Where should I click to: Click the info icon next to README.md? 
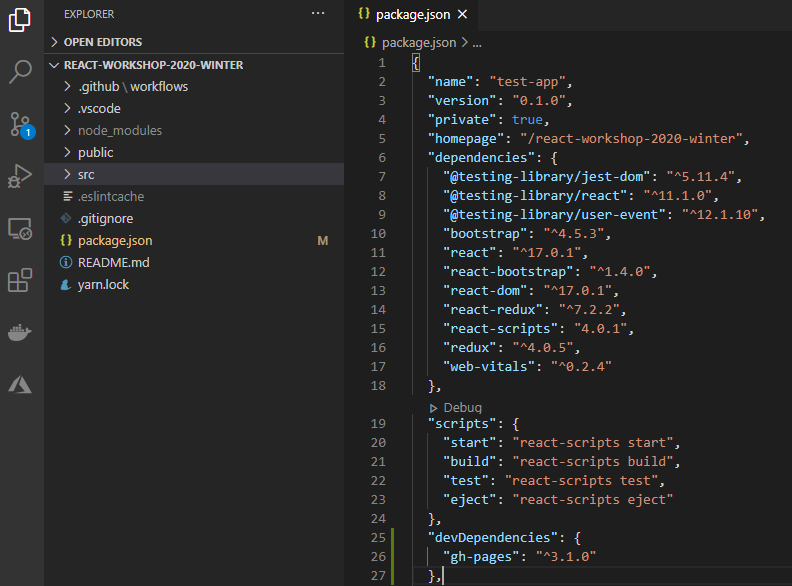[x=66, y=262]
